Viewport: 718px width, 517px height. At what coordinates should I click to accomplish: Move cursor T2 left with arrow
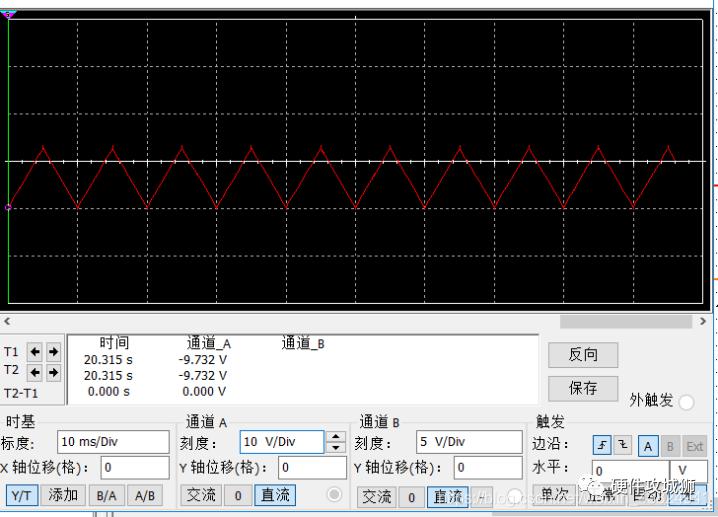35,372
